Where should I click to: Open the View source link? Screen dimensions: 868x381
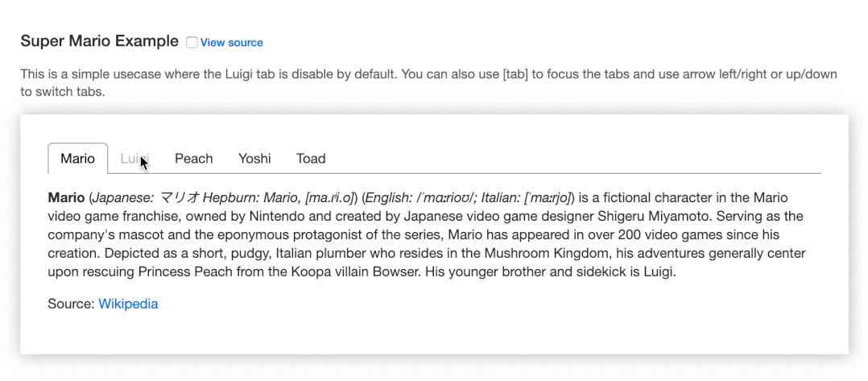[231, 43]
